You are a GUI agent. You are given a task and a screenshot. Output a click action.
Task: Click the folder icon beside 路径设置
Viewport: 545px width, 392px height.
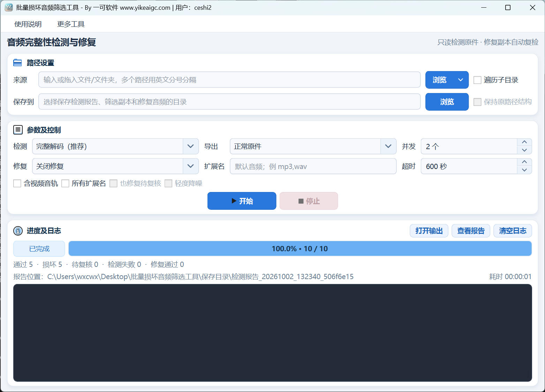(17, 63)
